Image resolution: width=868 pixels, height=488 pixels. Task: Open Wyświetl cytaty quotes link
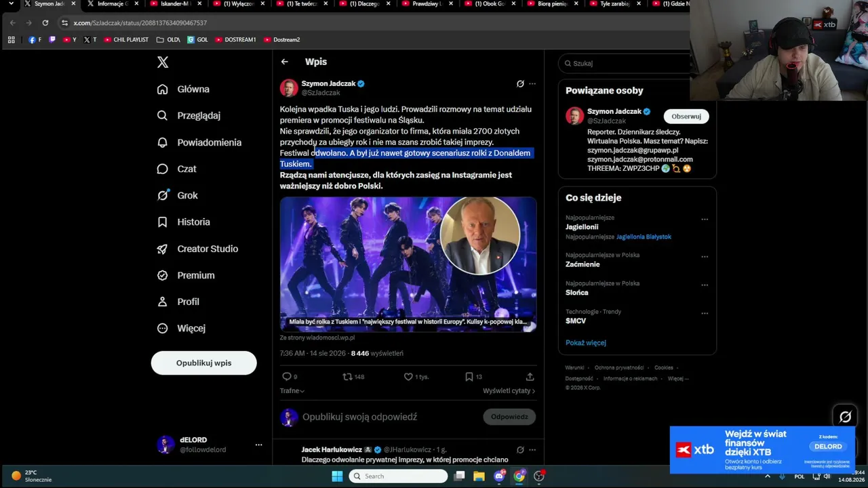509,391
